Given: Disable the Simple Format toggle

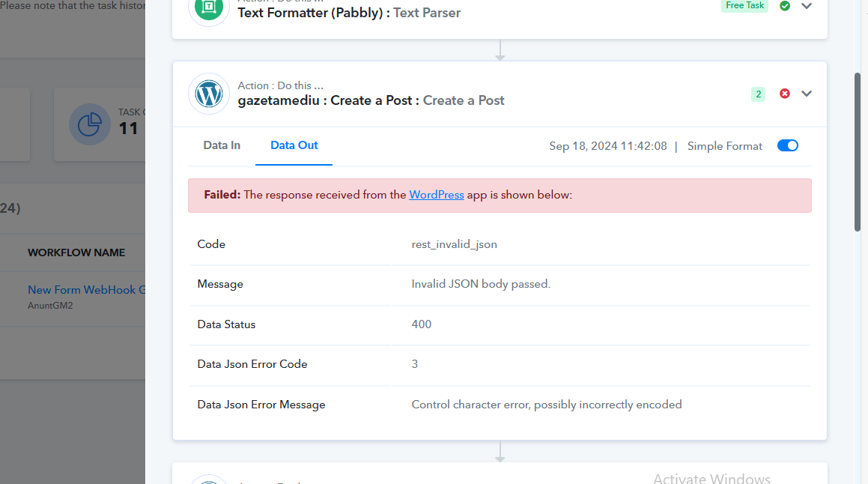Looking at the screenshot, I should [787, 145].
